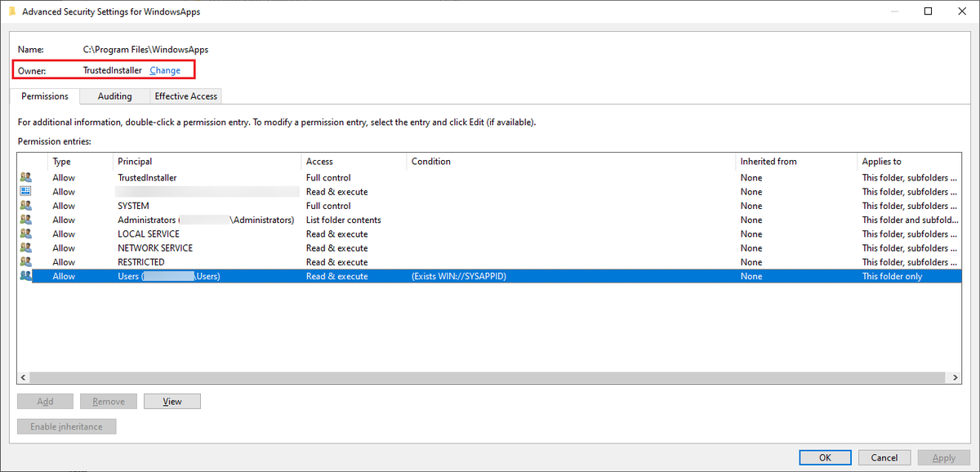Click the (Exists WIN://SYSAPPID) condition cell
This screenshot has height=472, width=980.
(x=459, y=276)
